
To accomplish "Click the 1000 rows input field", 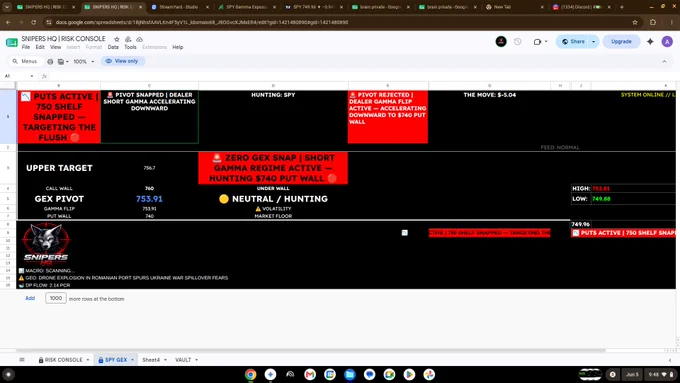I will pos(56,298).
